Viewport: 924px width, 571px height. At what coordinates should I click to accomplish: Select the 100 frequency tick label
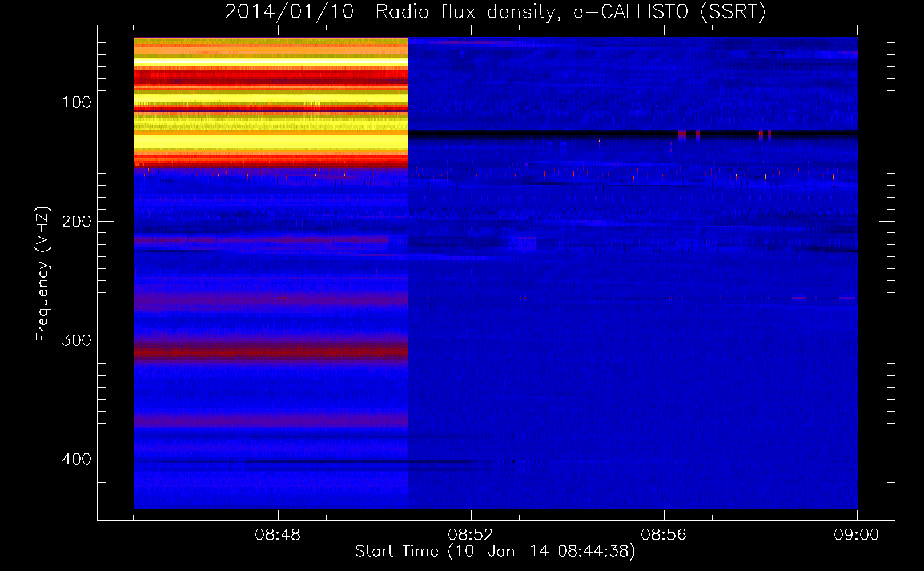(x=77, y=102)
